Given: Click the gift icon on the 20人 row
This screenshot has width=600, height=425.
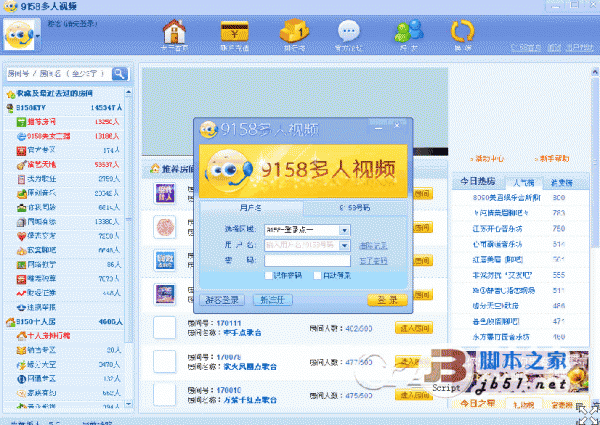Looking at the screenshot, I should (x=21, y=350).
